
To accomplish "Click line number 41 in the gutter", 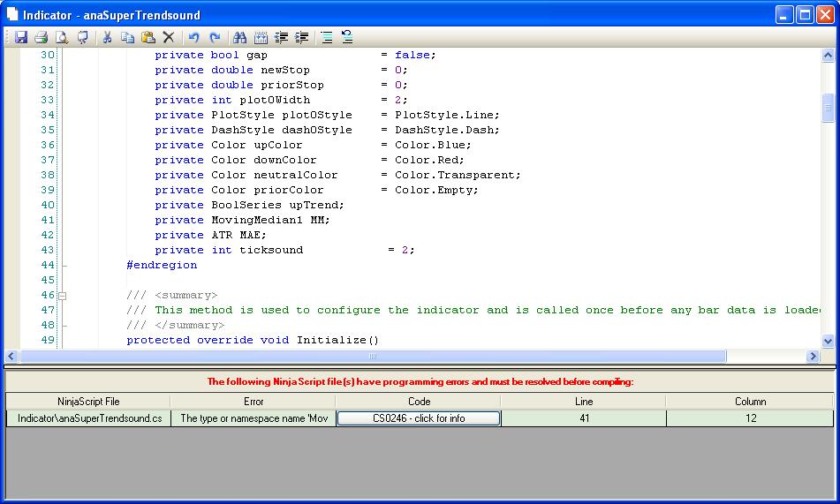I will coord(48,220).
